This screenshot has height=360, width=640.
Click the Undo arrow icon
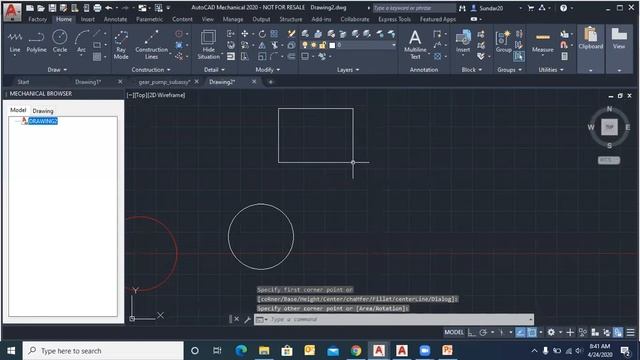[x=109, y=8]
